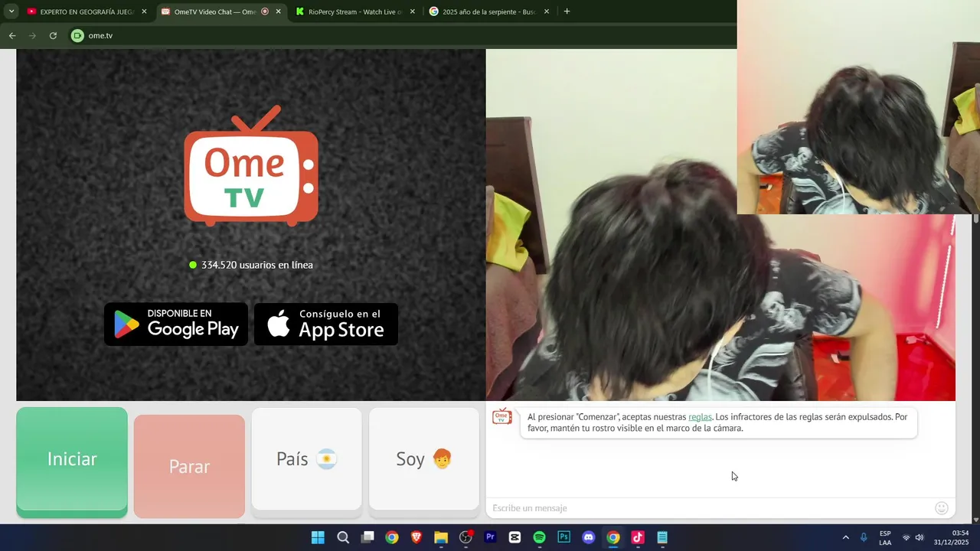Launch Brave browser from the taskbar
This screenshot has width=980, height=551.
click(x=416, y=537)
